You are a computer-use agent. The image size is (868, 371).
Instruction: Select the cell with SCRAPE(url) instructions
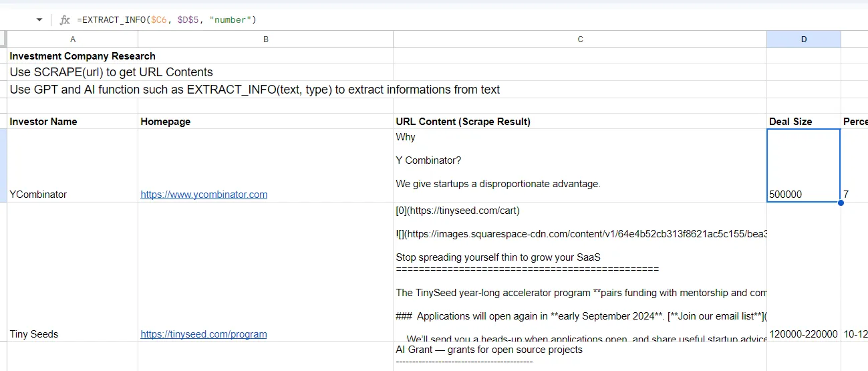(111, 72)
